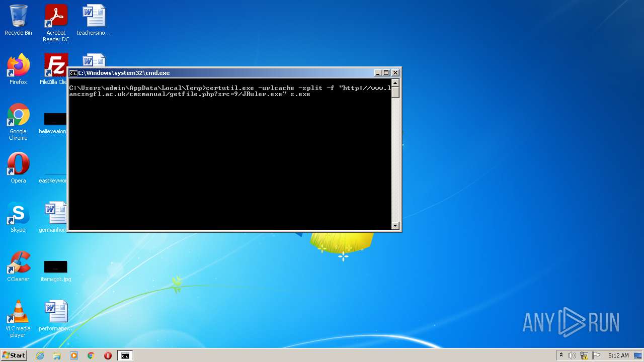
Task: Close the cmd.exe window
Action: pyautogui.click(x=395, y=73)
